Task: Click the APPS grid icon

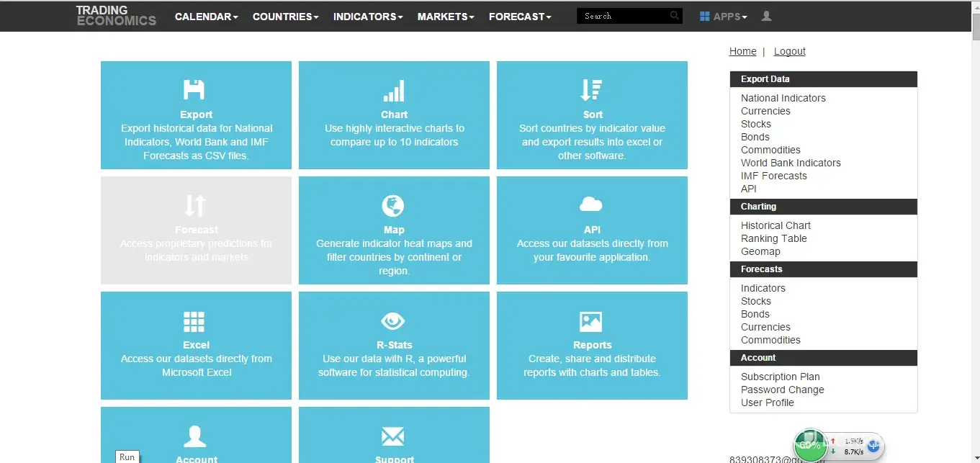Action: (x=705, y=16)
